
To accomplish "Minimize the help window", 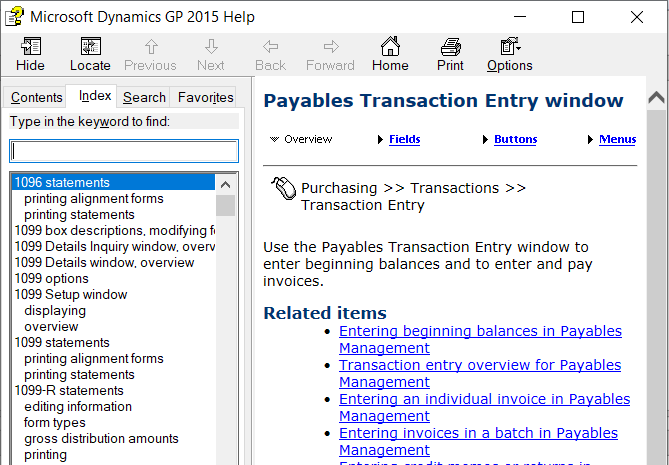I will coord(520,17).
